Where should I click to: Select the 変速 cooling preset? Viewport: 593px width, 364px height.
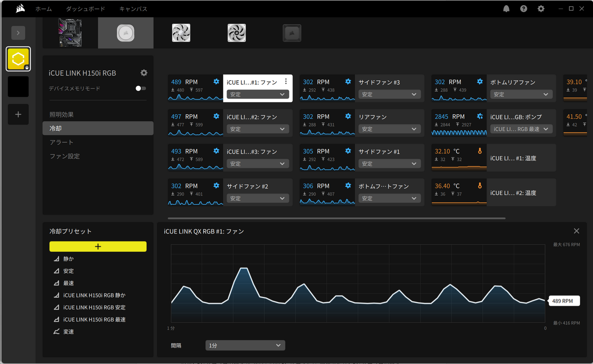[68, 331]
